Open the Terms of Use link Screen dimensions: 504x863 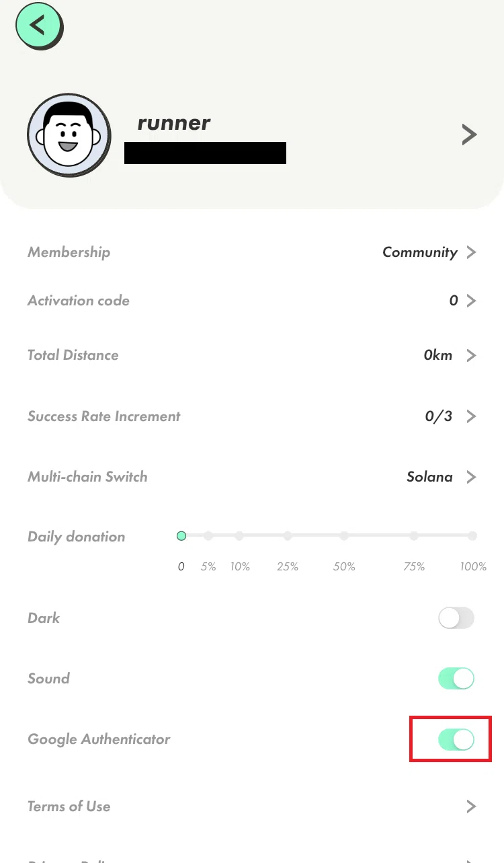[x=69, y=806]
